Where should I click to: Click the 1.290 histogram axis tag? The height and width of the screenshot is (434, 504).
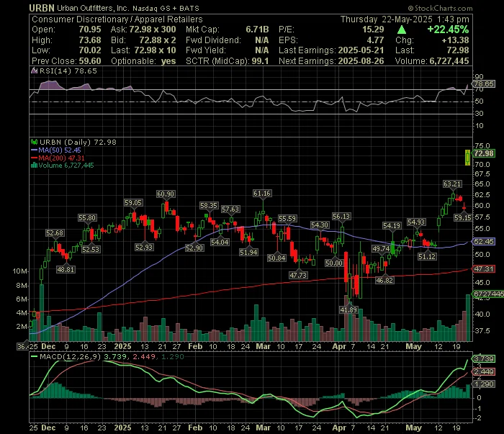[484, 384]
